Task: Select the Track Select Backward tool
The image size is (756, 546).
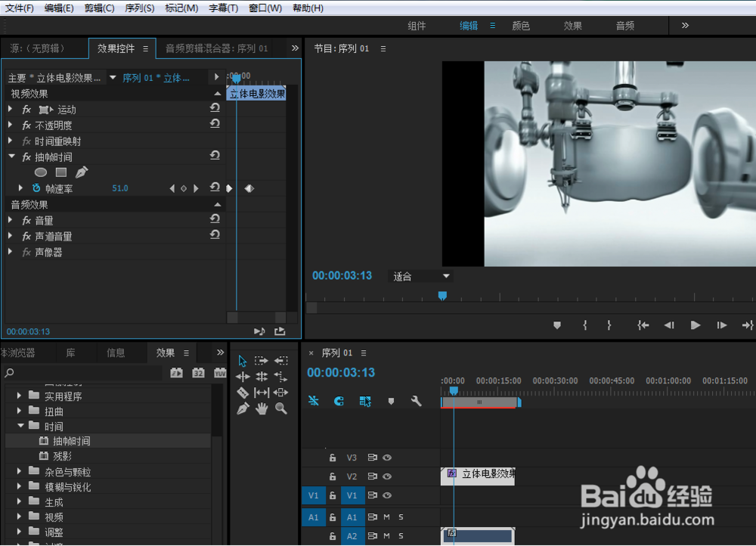Action: (x=280, y=361)
